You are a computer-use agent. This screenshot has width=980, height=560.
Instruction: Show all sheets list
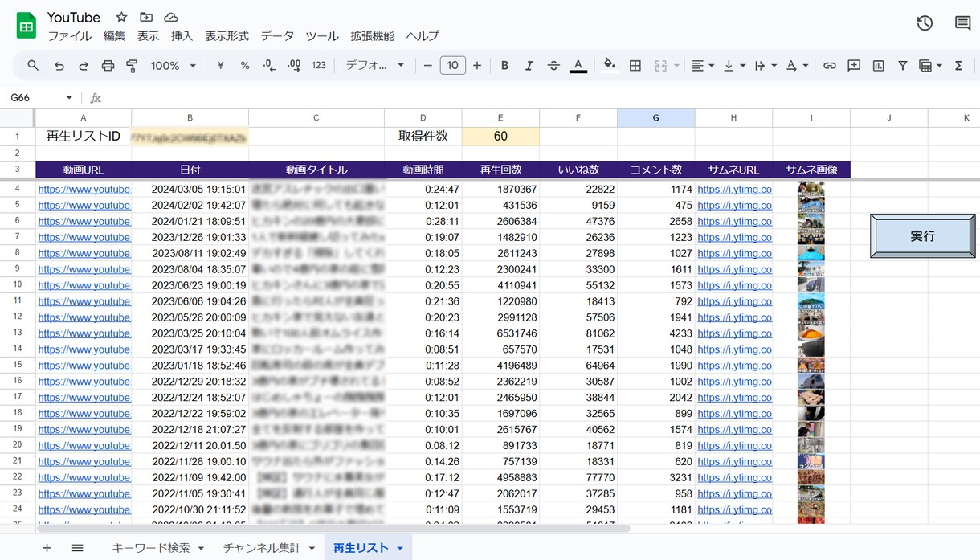pyautogui.click(x=77, y=548)
